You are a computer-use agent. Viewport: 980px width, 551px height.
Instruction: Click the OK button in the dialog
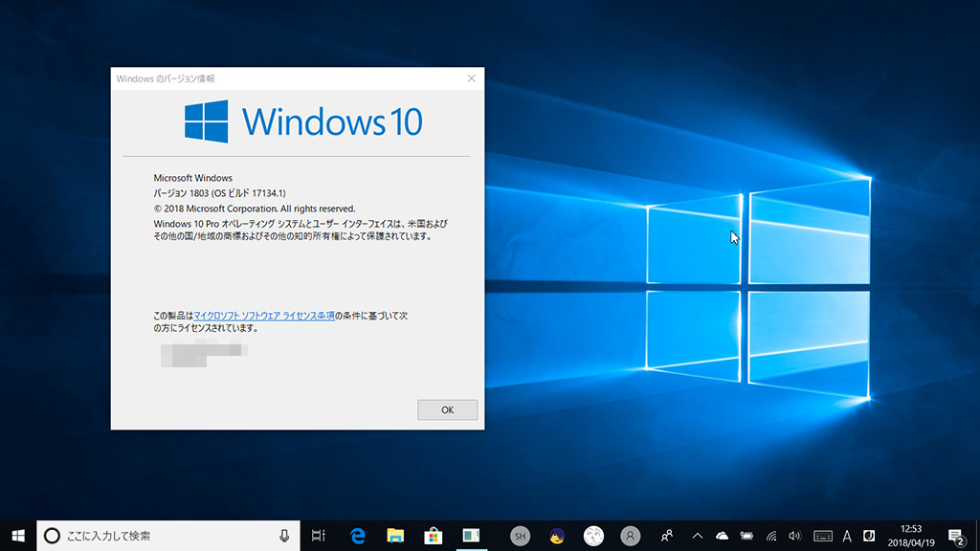[x=447, y=409]
